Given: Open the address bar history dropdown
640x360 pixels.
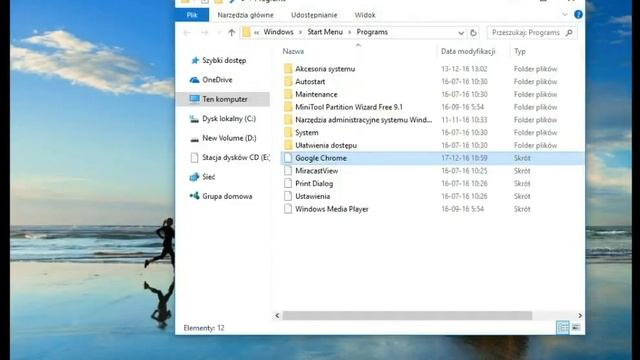Looking at the screenshot, I should click(x=461, y=33).
